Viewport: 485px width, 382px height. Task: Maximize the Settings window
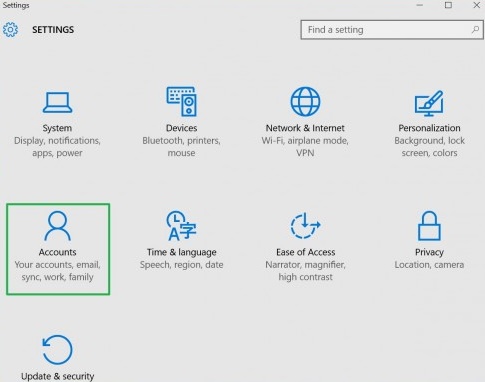tap(448, 5)
